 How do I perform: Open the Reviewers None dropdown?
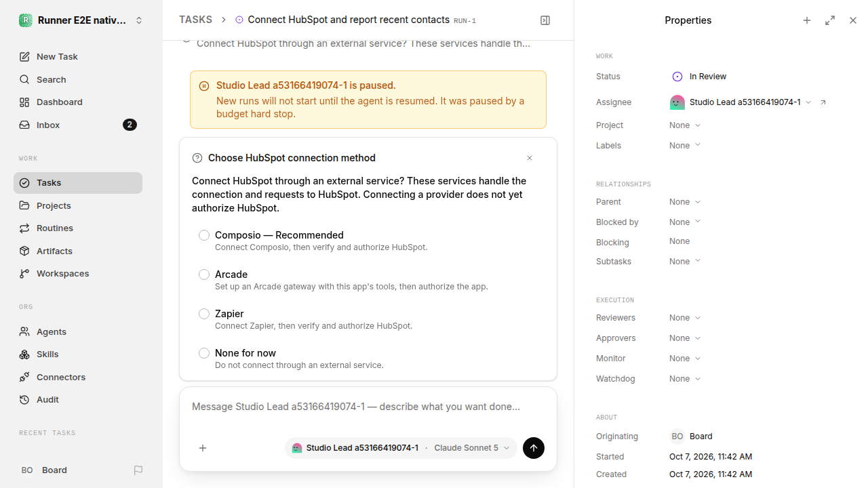(x=685, y=318)
